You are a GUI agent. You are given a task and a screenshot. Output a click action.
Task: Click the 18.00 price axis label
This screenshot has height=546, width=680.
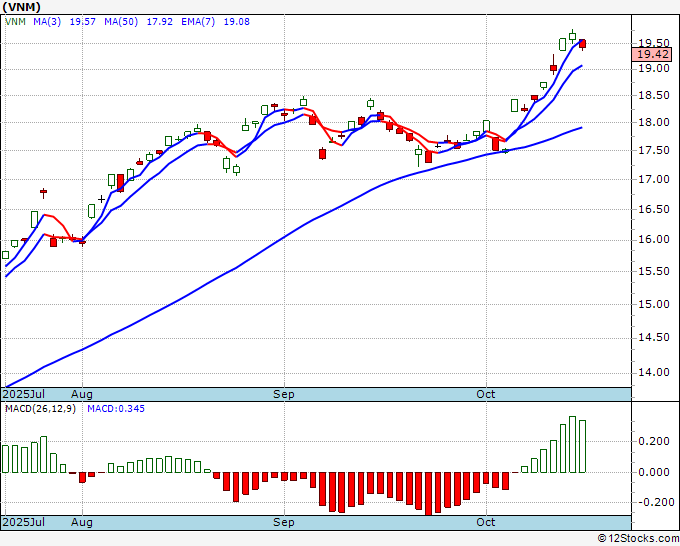click(654, 122)
